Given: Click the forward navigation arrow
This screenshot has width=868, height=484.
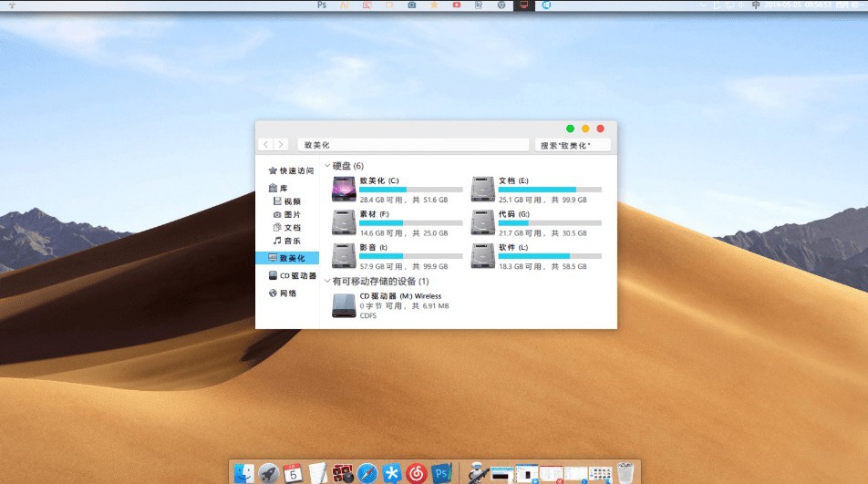Looking at the screenshot, I should (x=281, y=145).
